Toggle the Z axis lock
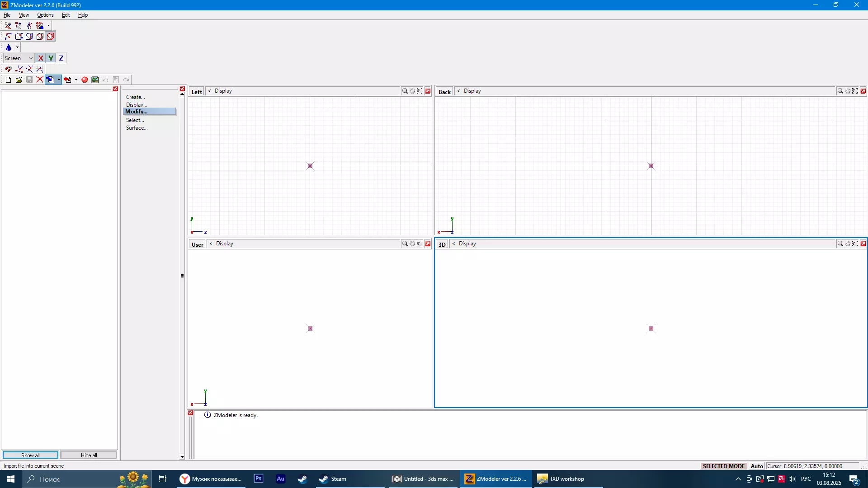 (61, 58)
